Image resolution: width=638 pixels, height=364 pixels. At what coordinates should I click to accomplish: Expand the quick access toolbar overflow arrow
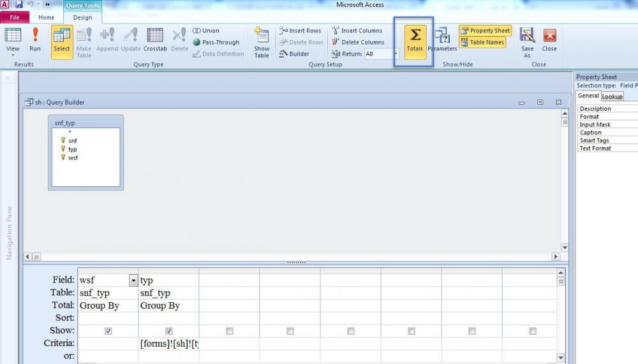[47, 4]
